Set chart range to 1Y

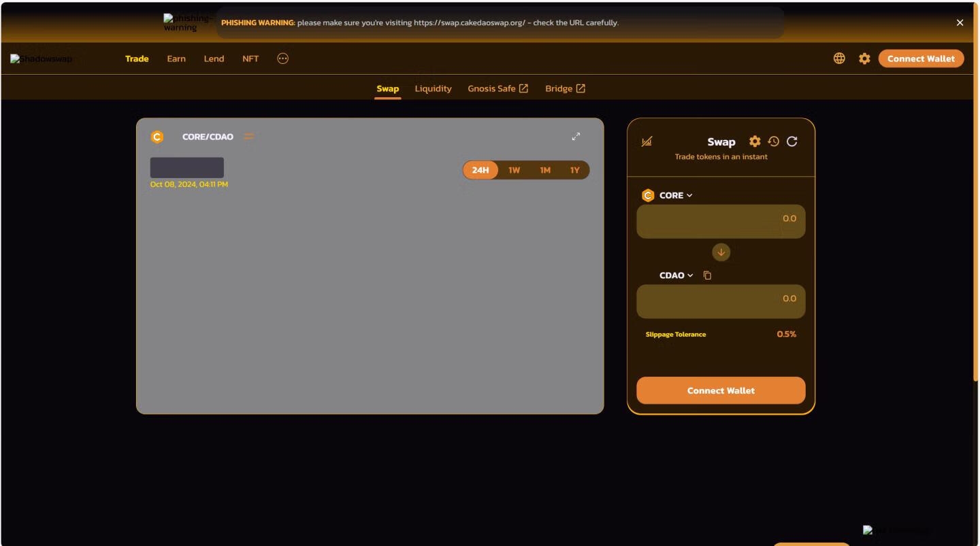574,170
